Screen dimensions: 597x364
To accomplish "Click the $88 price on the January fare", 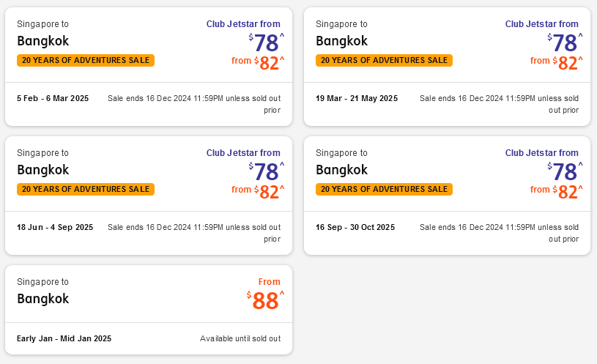I will [x=266, y=301].
